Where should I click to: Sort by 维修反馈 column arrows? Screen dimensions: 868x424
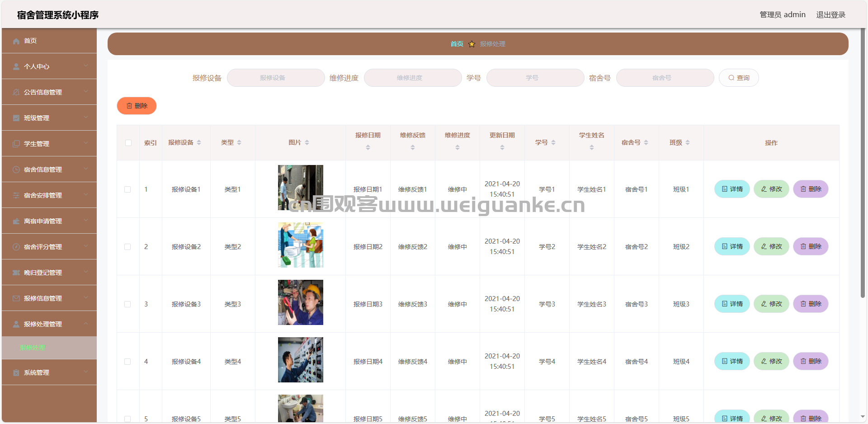pos(413,148)
